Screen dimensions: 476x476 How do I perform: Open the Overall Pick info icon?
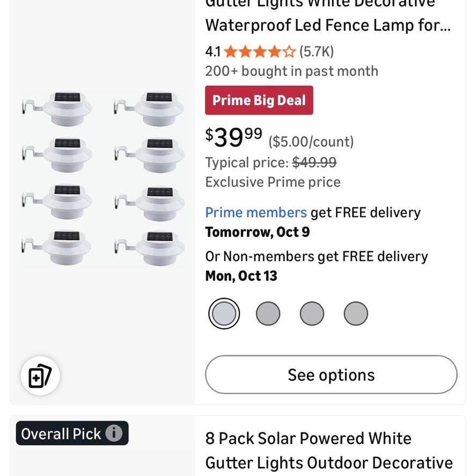[114, 433]
